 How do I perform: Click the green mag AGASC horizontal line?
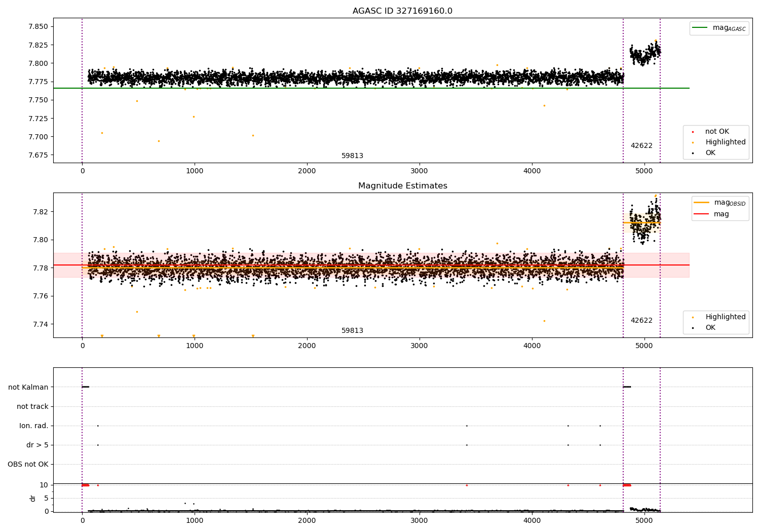371,88
